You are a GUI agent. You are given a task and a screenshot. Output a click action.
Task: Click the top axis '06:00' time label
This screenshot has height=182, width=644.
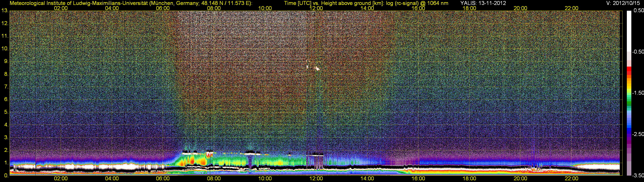pos(163,8)
